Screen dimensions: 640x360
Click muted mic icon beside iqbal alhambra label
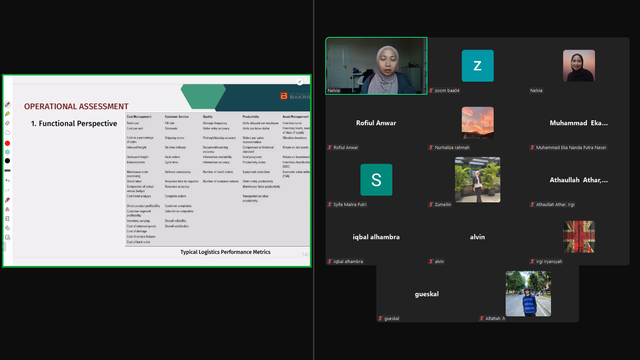pos(330,262)
